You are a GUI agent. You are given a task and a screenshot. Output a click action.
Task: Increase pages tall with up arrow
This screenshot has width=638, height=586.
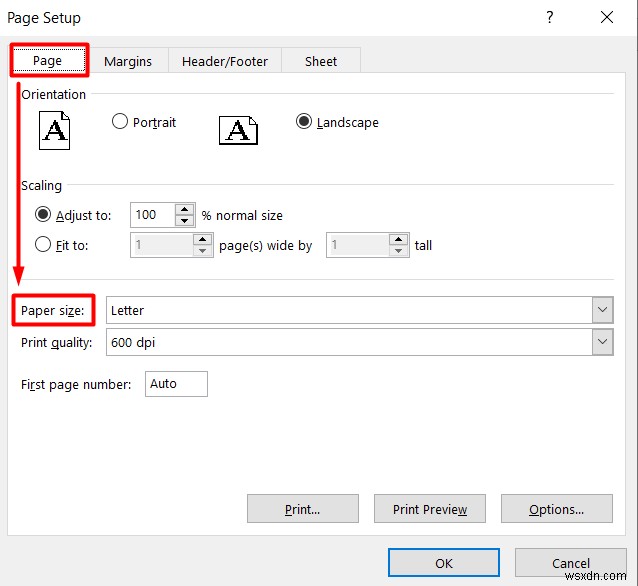pyautogui.click(x=398, y=239)
